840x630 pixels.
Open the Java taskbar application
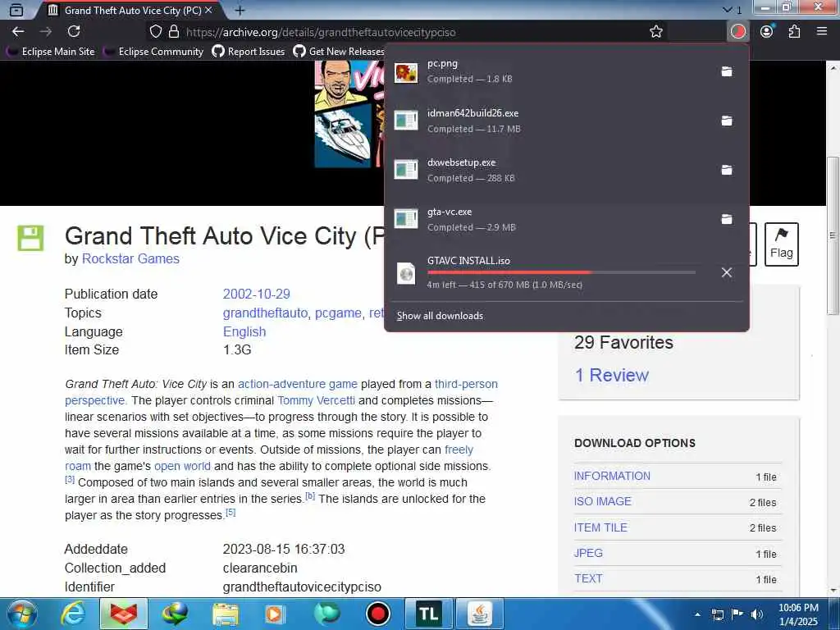tap(480, 614)
